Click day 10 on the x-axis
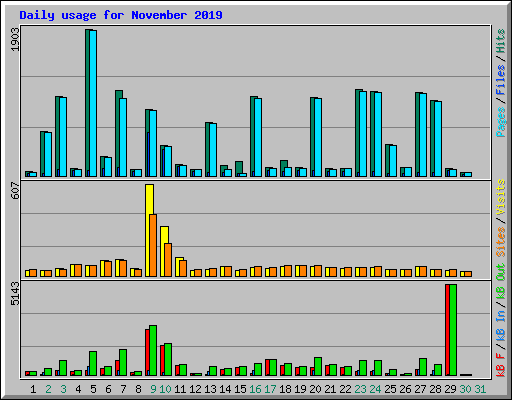The height and width of the screenshot is (400, 512). tap(165, 389)
